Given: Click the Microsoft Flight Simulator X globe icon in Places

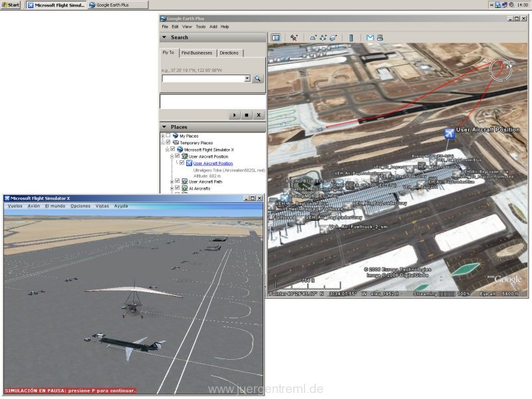Looking at the screenshot, I should point(180,149).
